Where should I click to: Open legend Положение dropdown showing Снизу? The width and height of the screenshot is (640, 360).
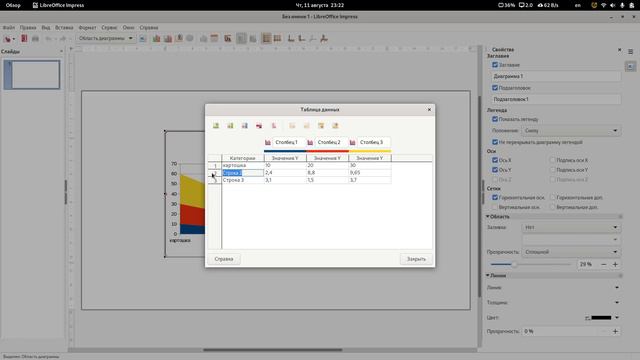pos(571,131)
